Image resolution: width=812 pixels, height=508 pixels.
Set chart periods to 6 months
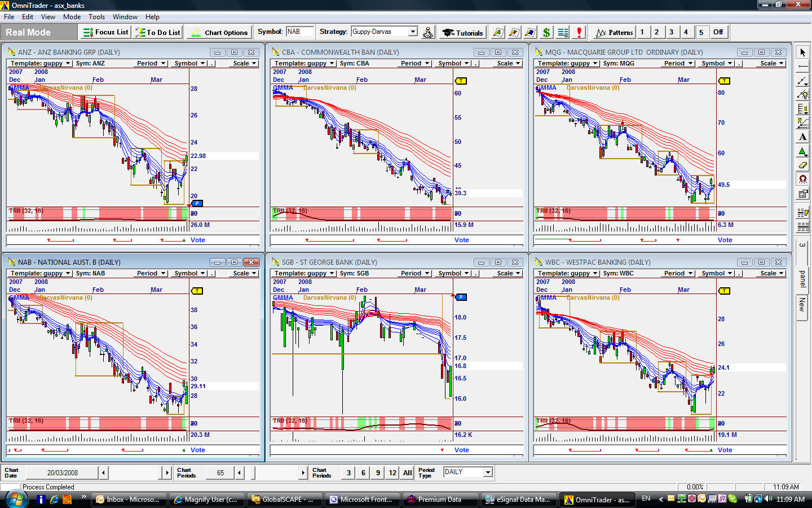click(363, 472)
